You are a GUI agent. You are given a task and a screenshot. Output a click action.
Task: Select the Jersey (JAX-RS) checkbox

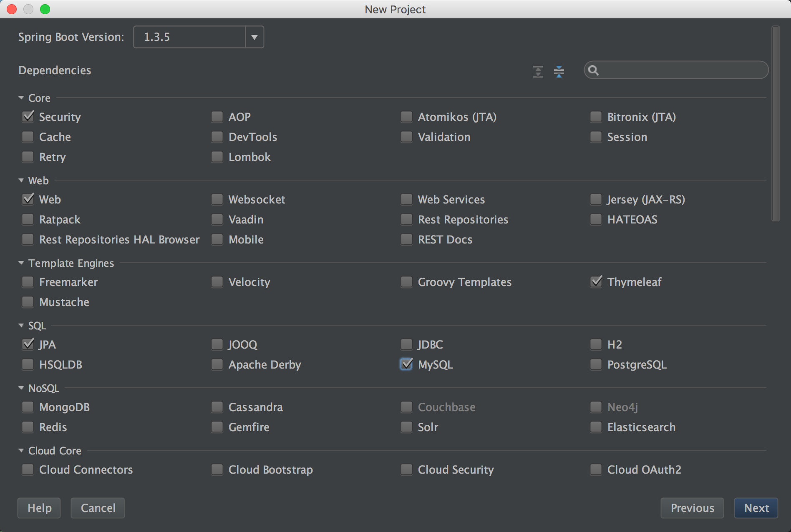click(596, 199)
